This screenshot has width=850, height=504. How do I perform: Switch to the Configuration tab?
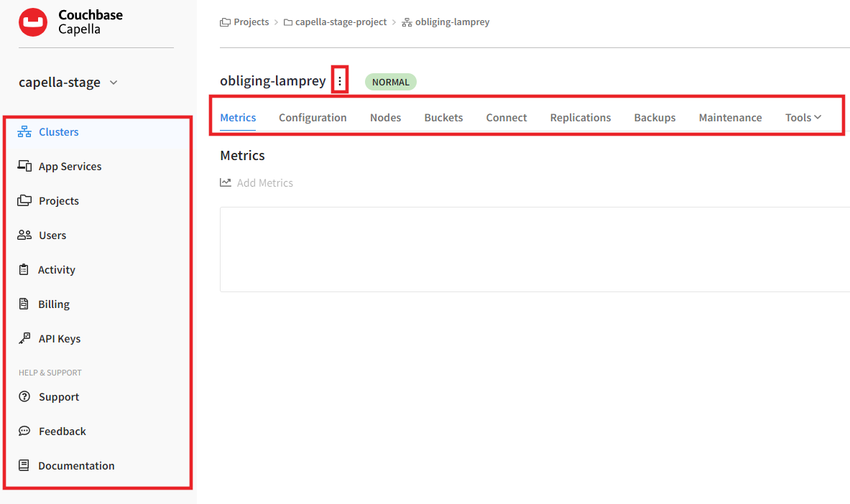tap(313, 118)
